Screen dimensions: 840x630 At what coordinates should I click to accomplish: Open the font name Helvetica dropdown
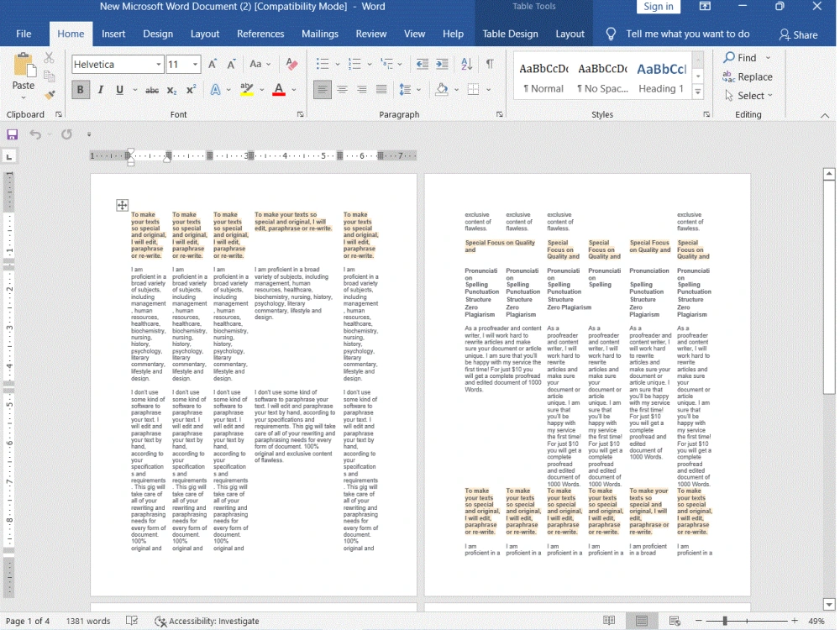[159, 65]
